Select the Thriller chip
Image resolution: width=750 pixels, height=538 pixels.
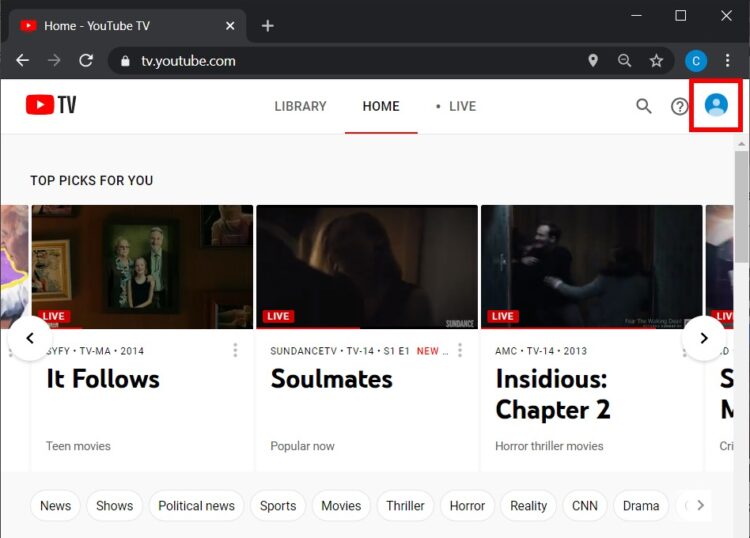click(x=405, y=506)
